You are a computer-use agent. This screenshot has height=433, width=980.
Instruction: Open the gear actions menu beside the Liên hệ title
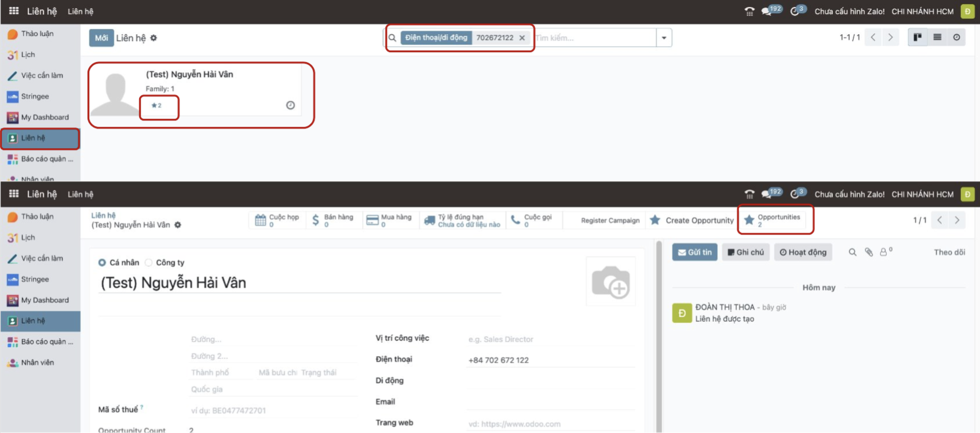153,38
